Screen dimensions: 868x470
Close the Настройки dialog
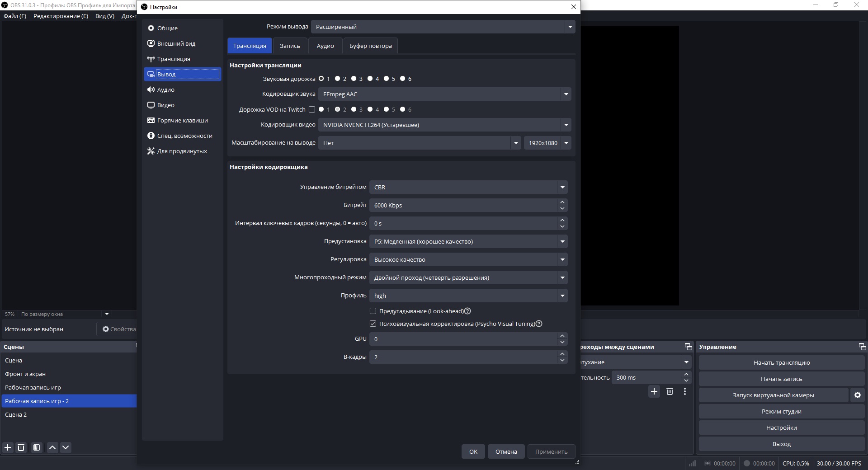pos(574,7)
